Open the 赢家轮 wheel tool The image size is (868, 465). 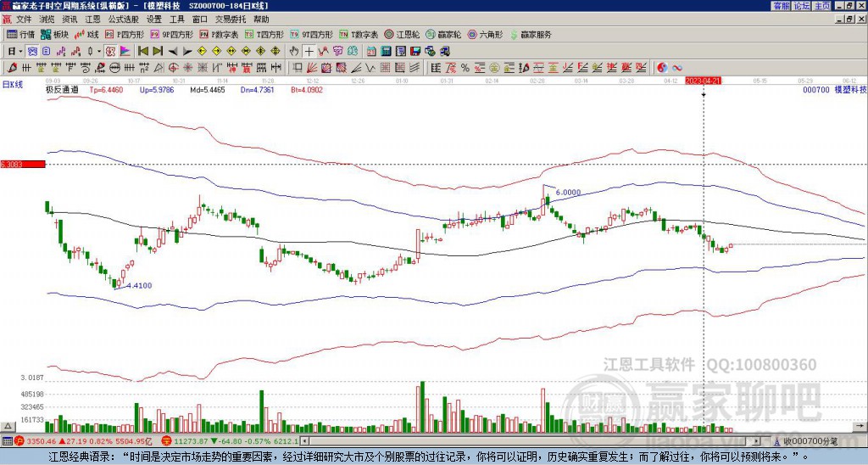443,34
